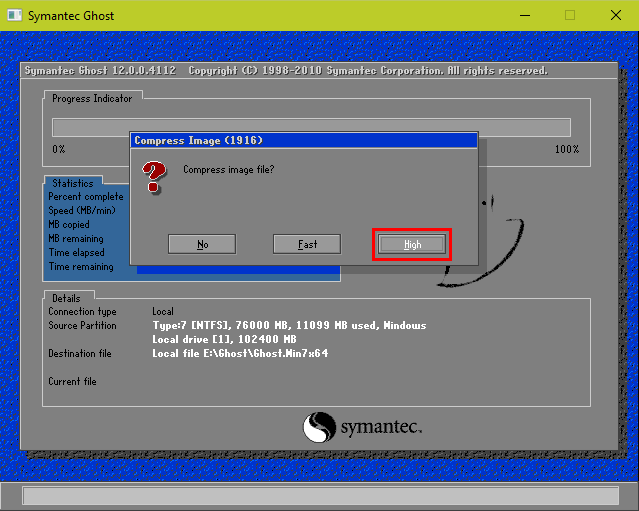The image size is (639, 511).
Task: Click the empty progress indicator bar
Action: (311, 128)
